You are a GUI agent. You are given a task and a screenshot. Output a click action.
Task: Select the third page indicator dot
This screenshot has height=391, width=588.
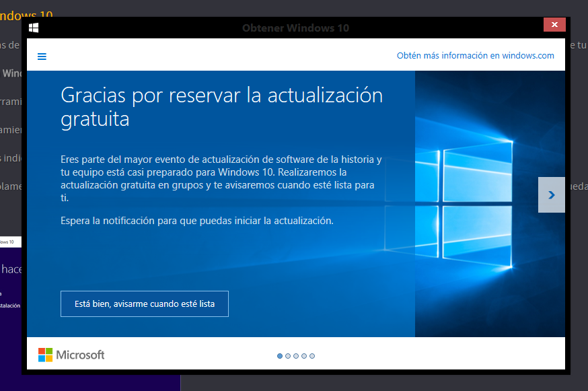pyautogui.click(x=296, y=356)
